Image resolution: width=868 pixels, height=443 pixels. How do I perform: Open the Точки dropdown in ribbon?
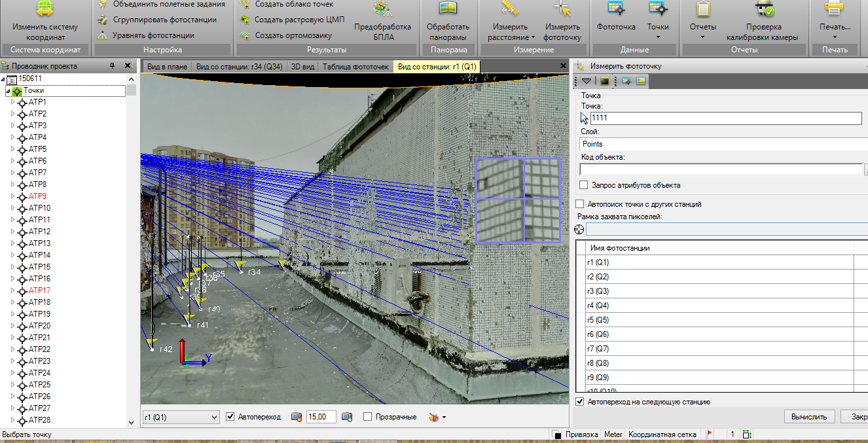tap(658, 21)
